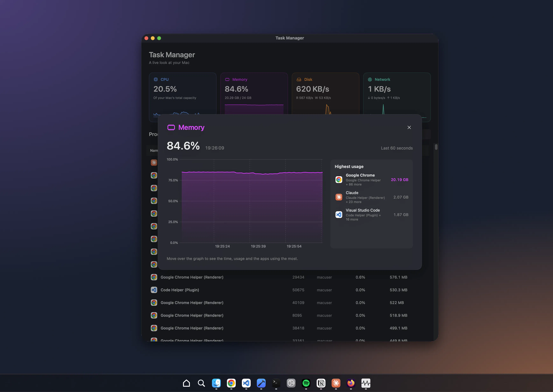The image size is (553, 392).
Task: Select Code Helper (Plugin) process row
Action: click(287, 290)
